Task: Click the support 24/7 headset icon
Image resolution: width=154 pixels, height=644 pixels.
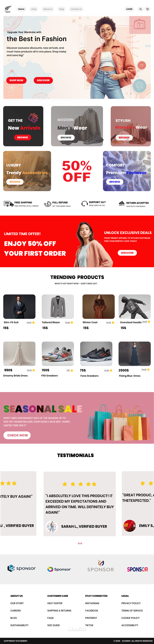Action: [84, 204]
